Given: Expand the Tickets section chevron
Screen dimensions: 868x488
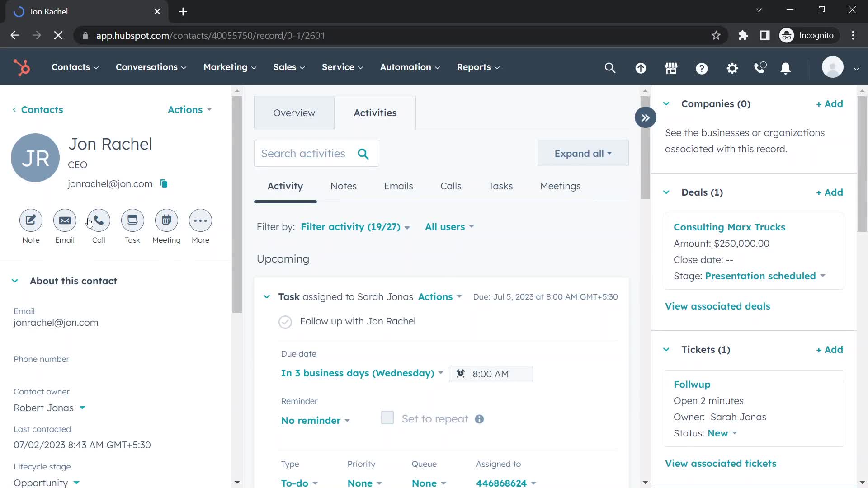Looking at the screenshot, I should (x=666, y=349).
